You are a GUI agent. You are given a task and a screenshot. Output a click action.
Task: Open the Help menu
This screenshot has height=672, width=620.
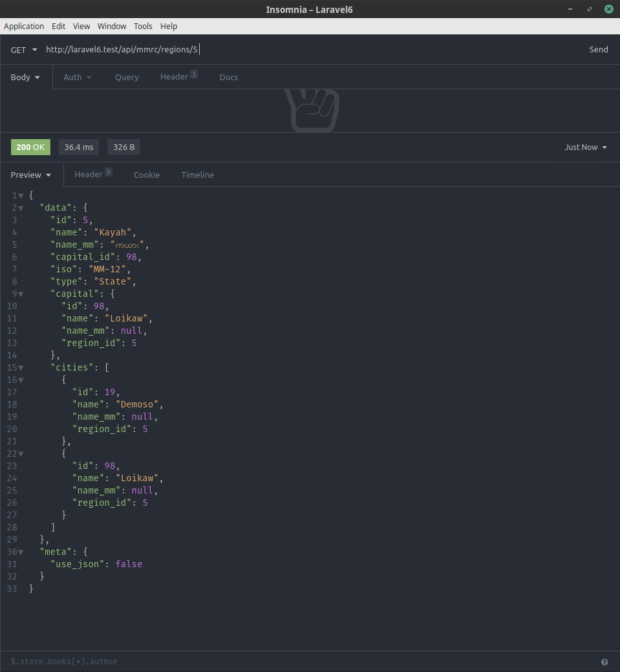168,26
